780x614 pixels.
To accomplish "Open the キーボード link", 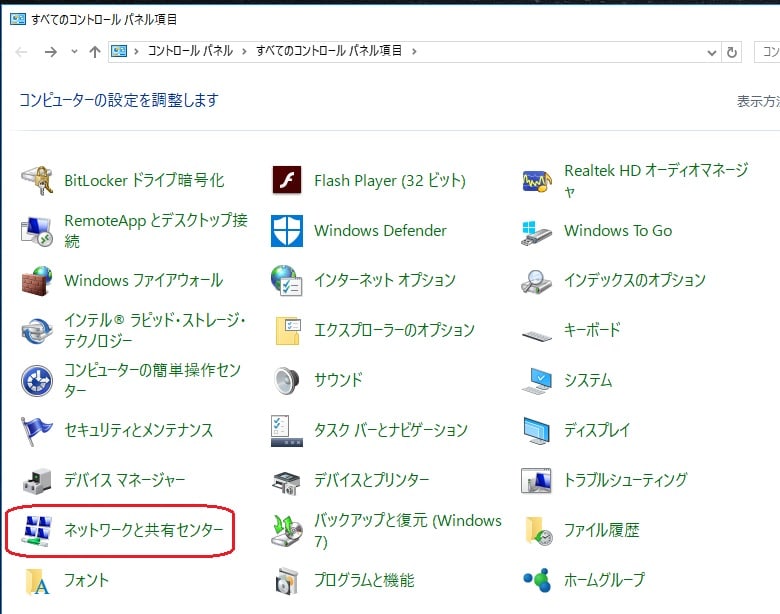I will click(x=592, y=329).
